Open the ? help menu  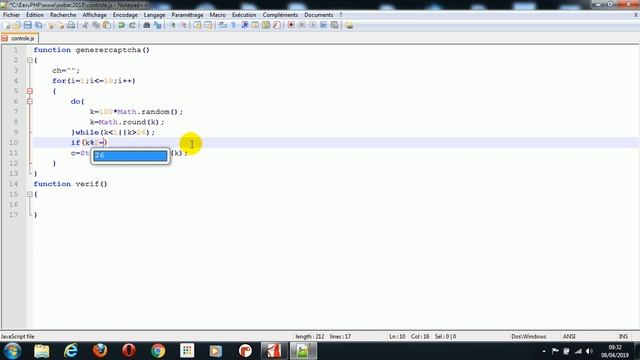click(x=341, y=15)
